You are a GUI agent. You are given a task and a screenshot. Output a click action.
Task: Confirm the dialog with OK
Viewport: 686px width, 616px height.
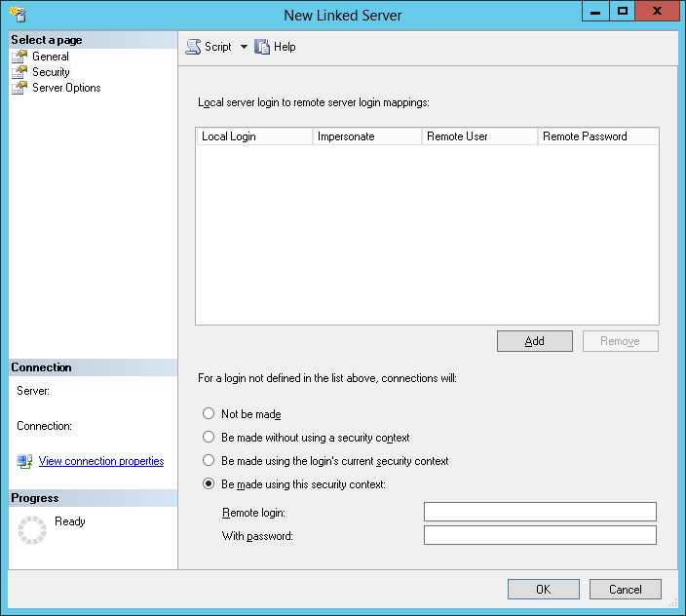coord(544,590)
